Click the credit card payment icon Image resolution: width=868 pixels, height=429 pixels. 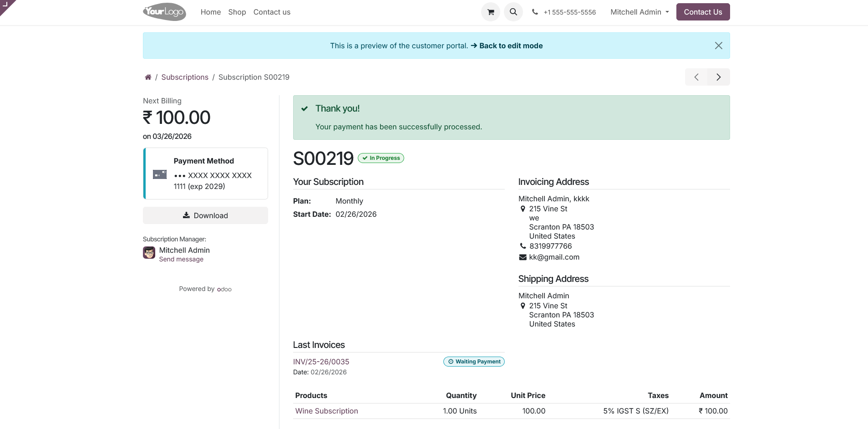(160, 174)
